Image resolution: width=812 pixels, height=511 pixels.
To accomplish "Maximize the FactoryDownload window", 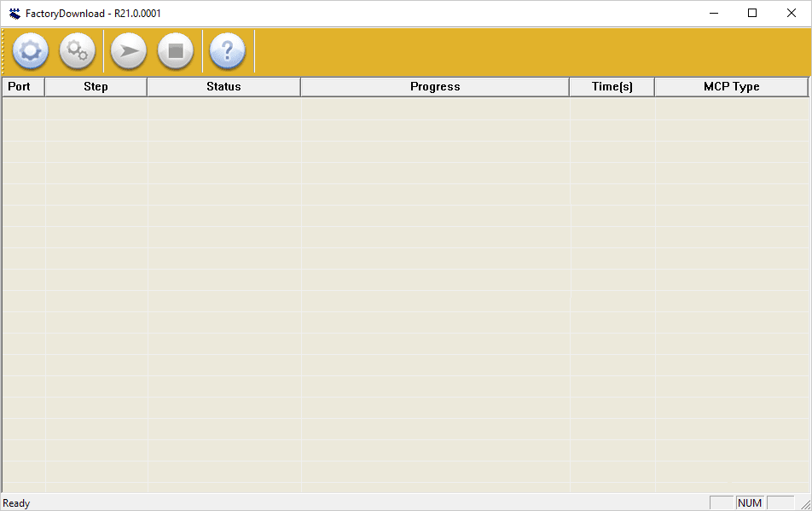I will click(x=752, y=14).
